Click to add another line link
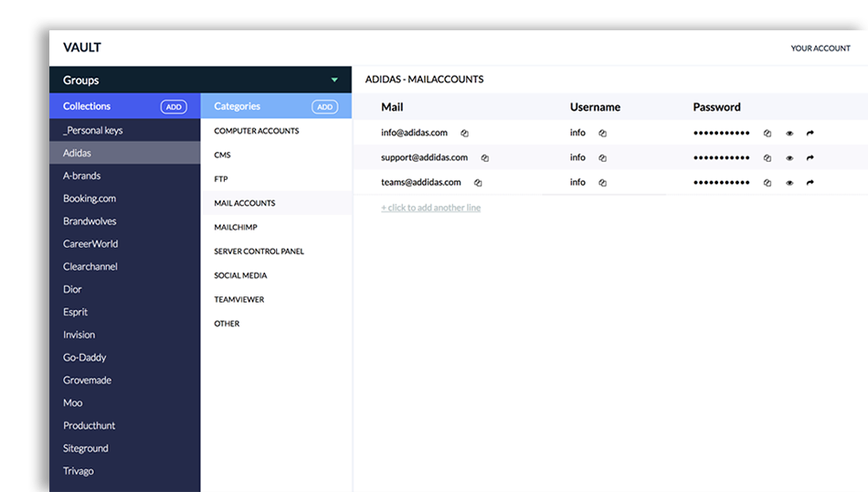This screenshot has height=492, width=868. click(430, 208)
